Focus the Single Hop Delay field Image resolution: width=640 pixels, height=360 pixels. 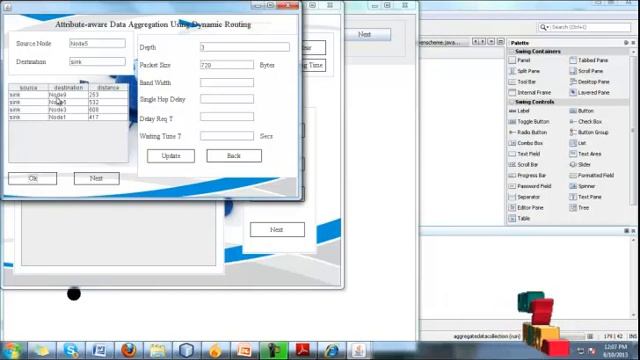(x=227, y=99)
